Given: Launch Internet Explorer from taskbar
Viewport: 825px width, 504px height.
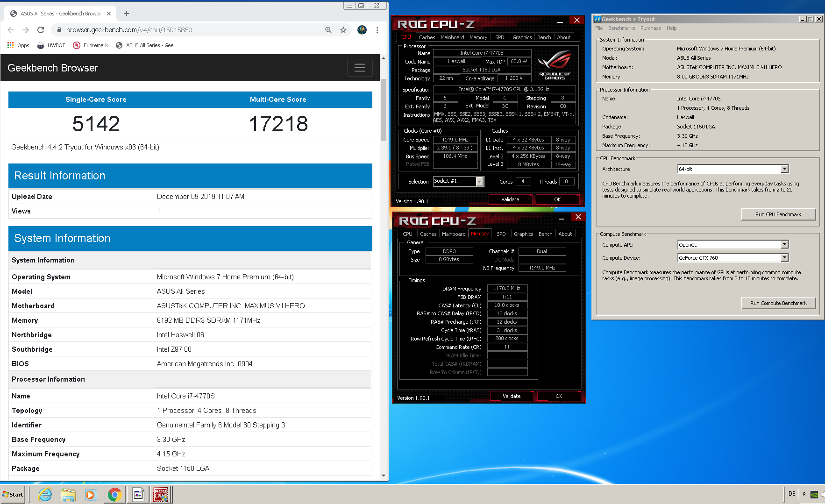Looking at the screenshot, I should tap(45, 495).
